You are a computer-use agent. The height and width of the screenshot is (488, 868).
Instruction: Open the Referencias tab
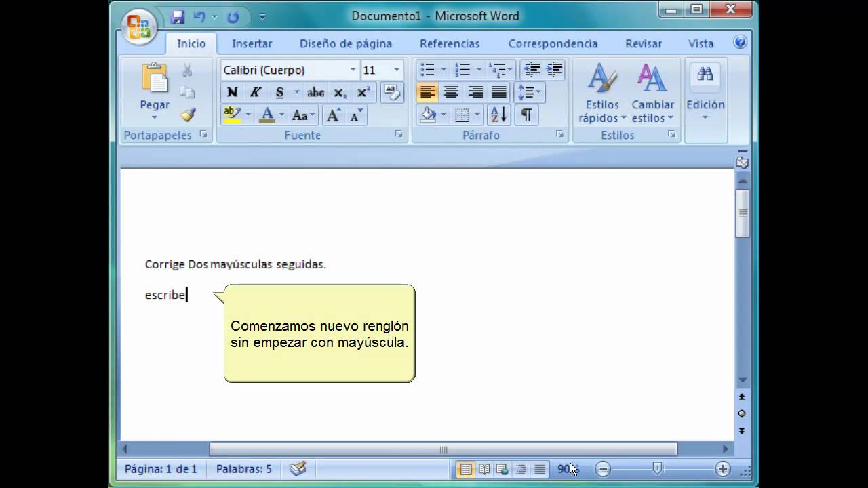[x=450, y=43]
